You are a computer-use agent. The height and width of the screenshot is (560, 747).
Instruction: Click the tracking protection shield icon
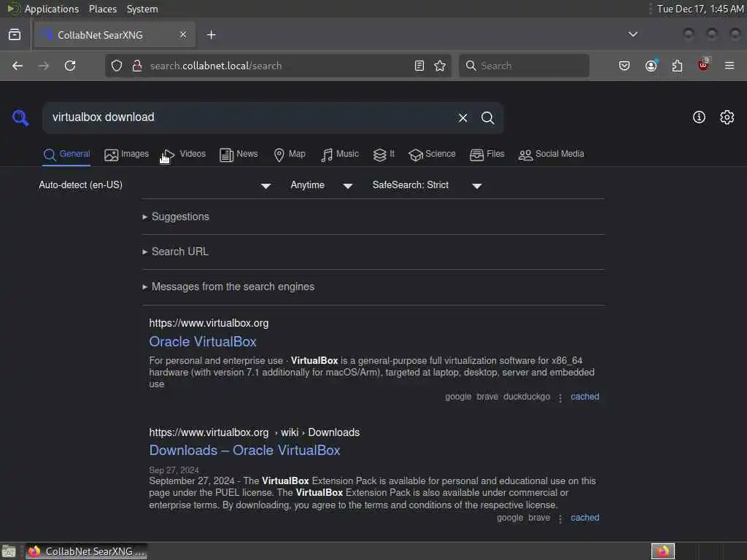click(x=117, y=66)
